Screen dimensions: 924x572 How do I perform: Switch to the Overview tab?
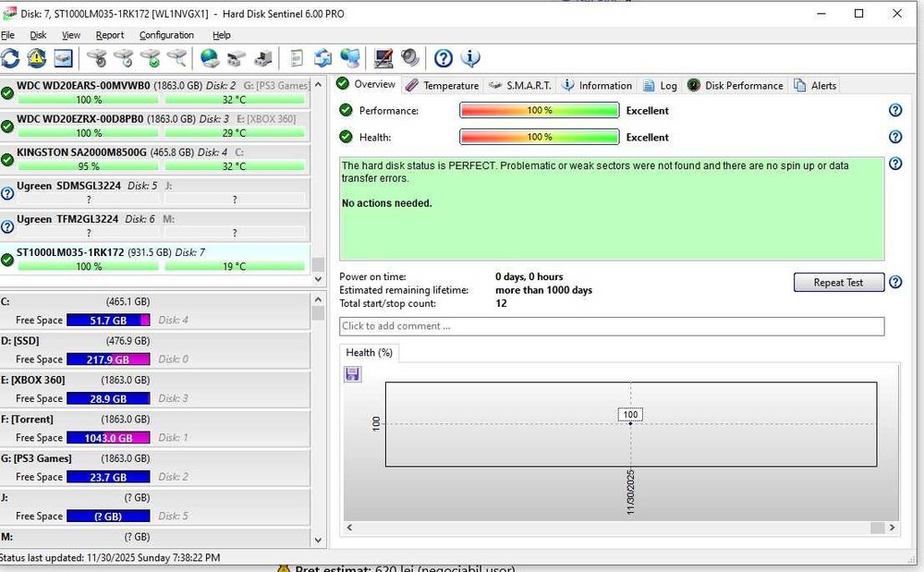tap(366, 84)
